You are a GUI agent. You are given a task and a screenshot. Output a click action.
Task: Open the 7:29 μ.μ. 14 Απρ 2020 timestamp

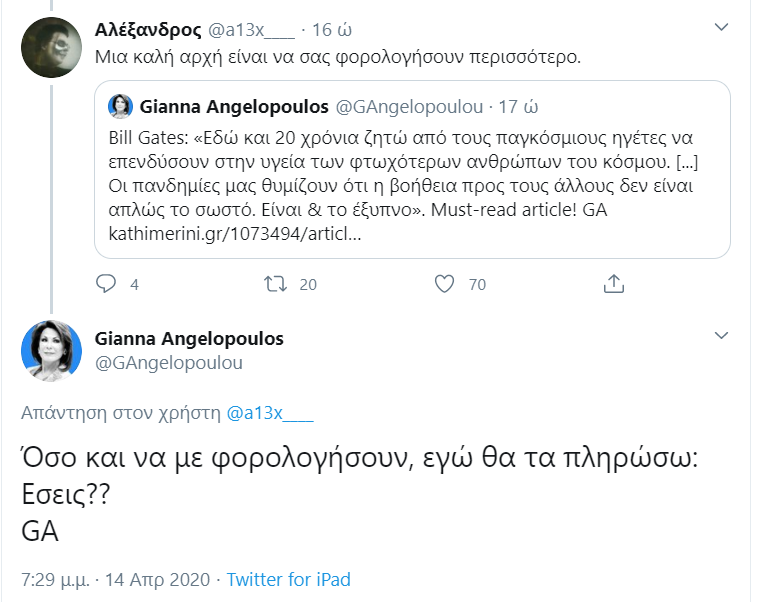(x=115, y=580)
